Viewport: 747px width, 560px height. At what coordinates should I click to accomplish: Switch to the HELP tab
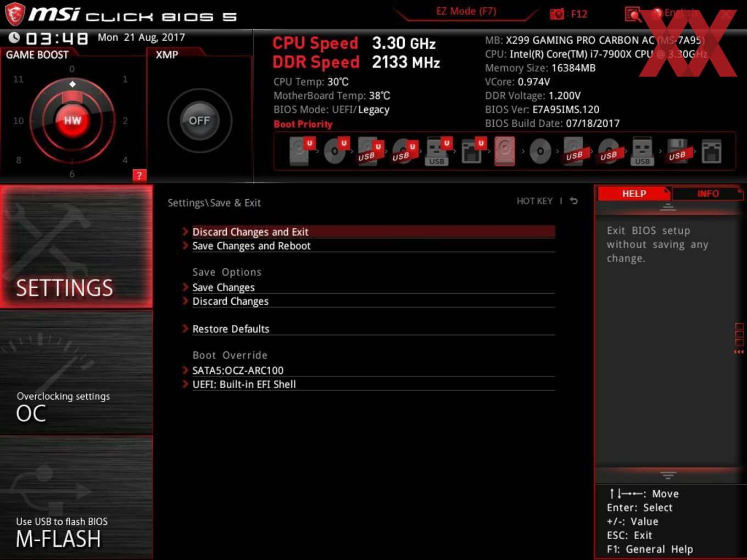pos(634,193)
